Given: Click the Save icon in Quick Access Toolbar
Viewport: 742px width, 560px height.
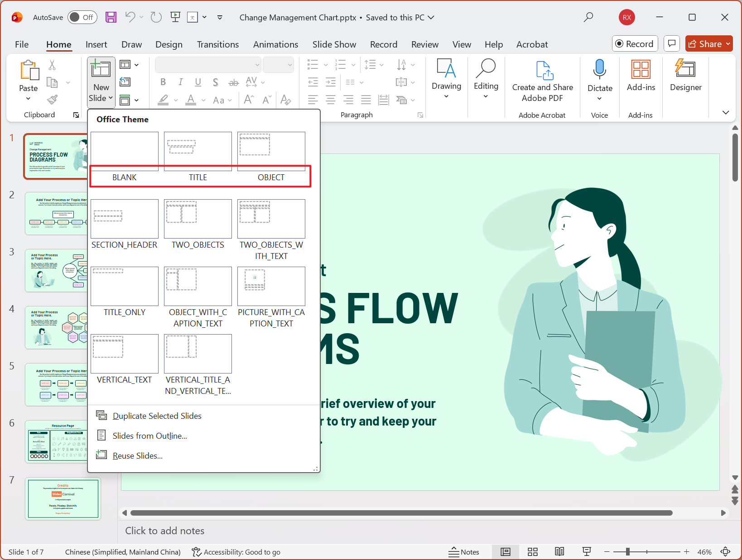Looking at the screenshot, I should 111,17.
